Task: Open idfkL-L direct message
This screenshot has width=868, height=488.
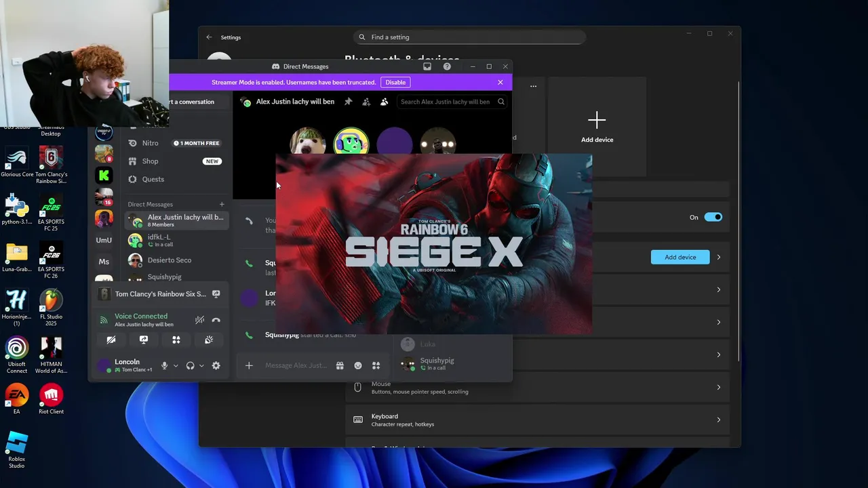Action: tap(177, 241)
